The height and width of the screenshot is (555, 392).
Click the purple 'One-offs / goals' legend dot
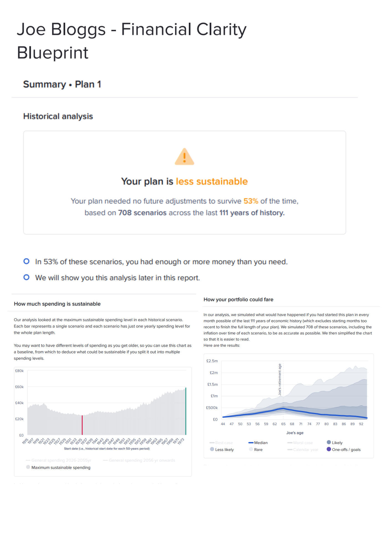pos(329,449)
